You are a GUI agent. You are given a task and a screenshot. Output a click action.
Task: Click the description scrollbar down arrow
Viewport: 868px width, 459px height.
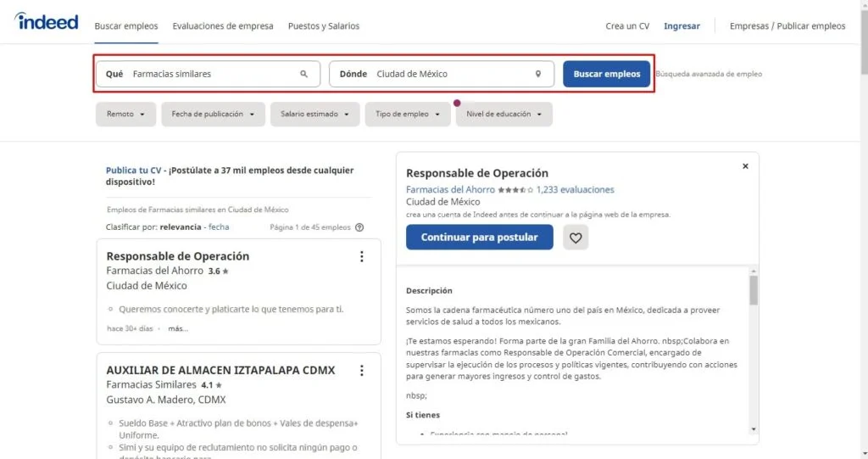tap(754, 429)
